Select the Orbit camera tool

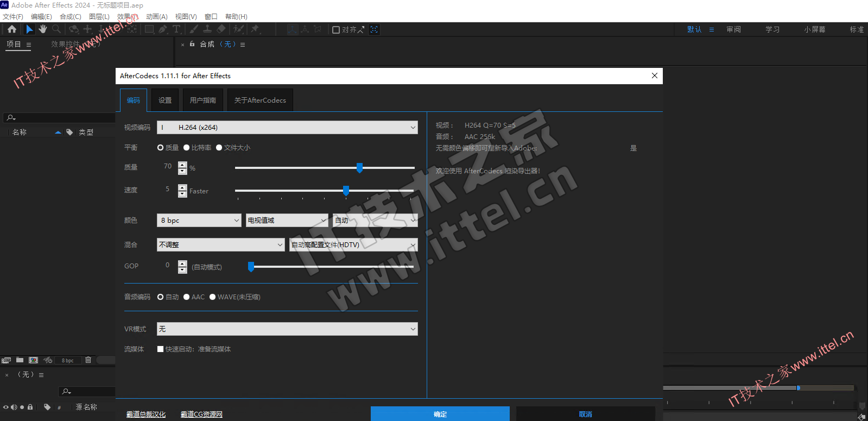pos(74,29)
